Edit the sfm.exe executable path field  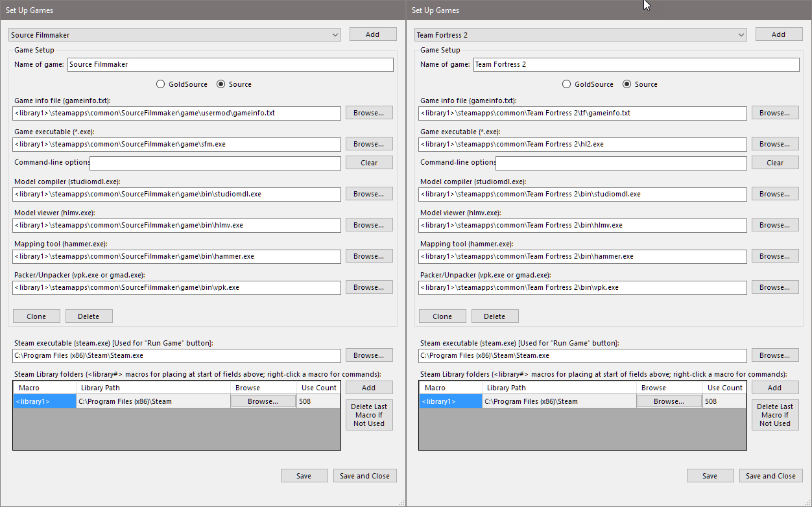[176, 144]
